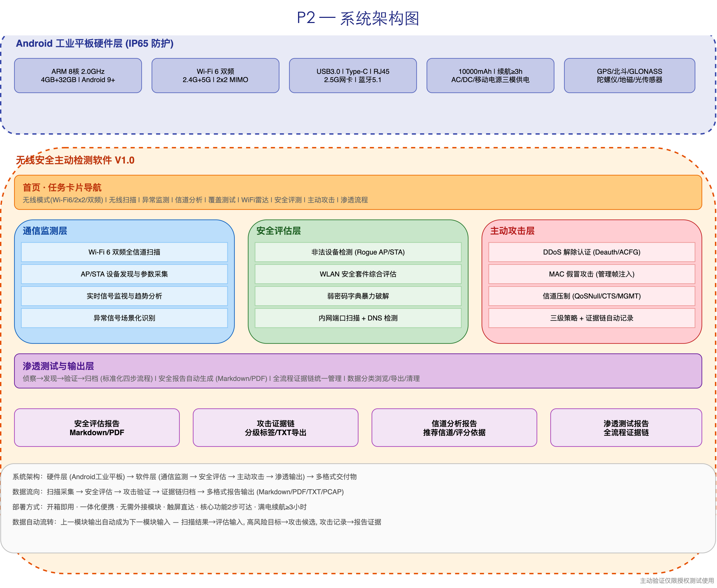Select '信道压制 (QoSNull/CTS/MGMT)' row
Screen dimensions: 717x588
[x=592, y=296]
